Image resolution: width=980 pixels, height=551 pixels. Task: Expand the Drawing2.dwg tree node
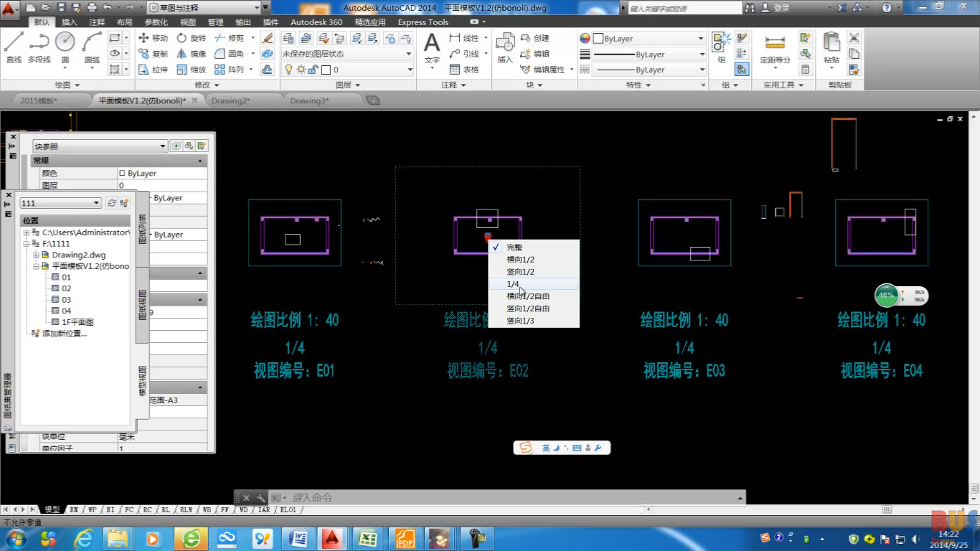coord(36,255)
